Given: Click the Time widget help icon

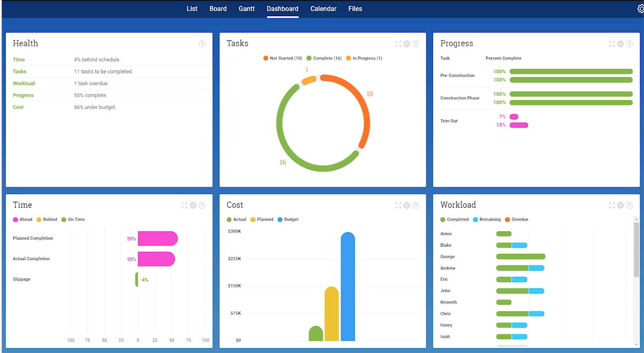Looking at the screenshot, I should [202, 205].
